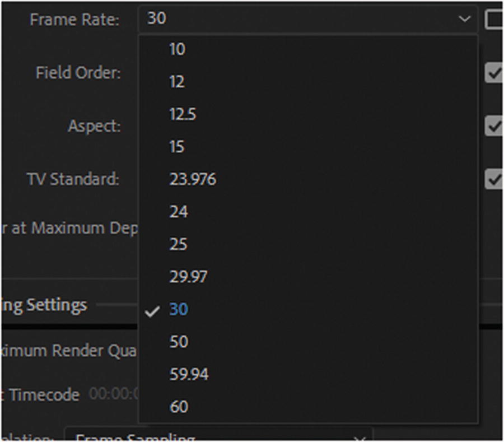
Task: Uncheck the TV Standard checkbox
Action: tap(494, 179)
